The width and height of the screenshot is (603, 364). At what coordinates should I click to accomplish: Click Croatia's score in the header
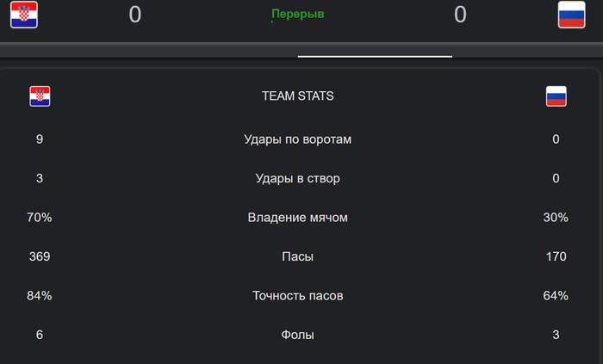coord(135,15)
